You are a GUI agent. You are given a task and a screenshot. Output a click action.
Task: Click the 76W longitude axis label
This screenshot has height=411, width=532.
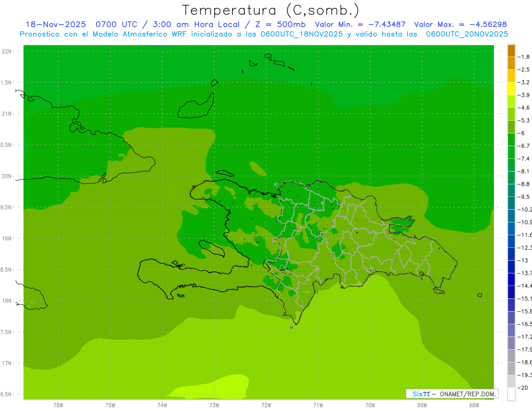(x=58, y=405)
